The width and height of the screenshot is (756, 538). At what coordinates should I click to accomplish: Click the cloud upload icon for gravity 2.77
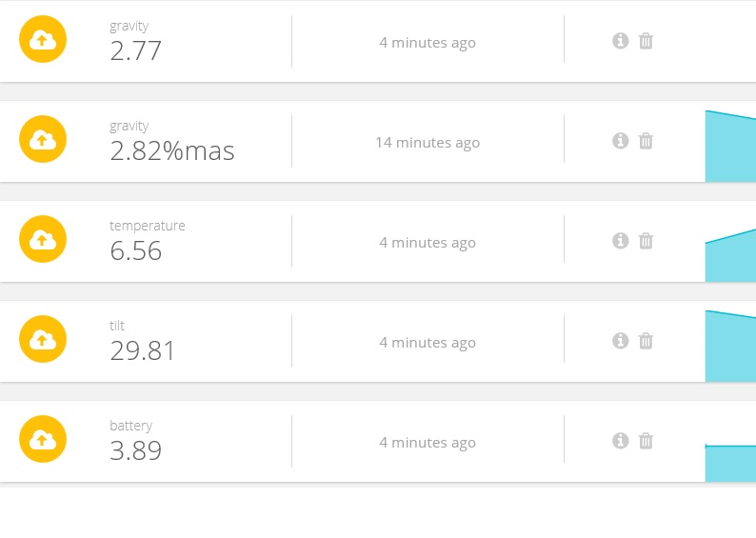43,40
